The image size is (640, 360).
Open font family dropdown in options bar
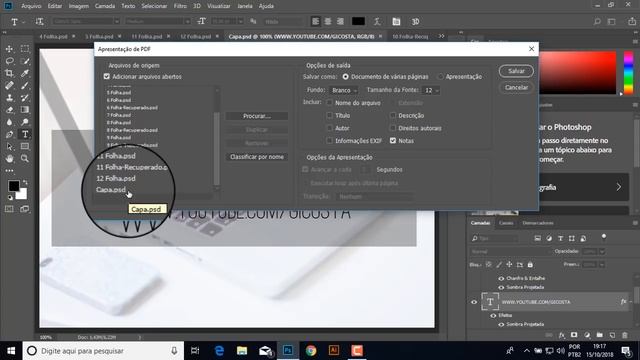pyautogui.click(x=117, y=22)
